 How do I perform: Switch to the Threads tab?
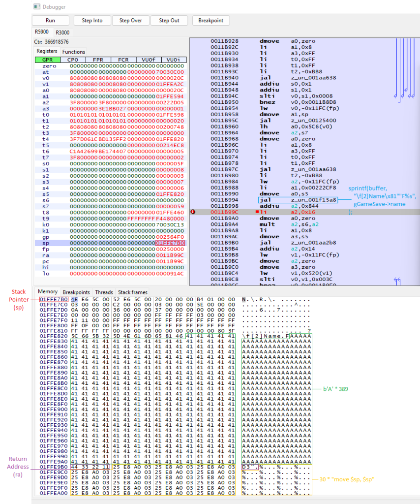coord(104,292)
